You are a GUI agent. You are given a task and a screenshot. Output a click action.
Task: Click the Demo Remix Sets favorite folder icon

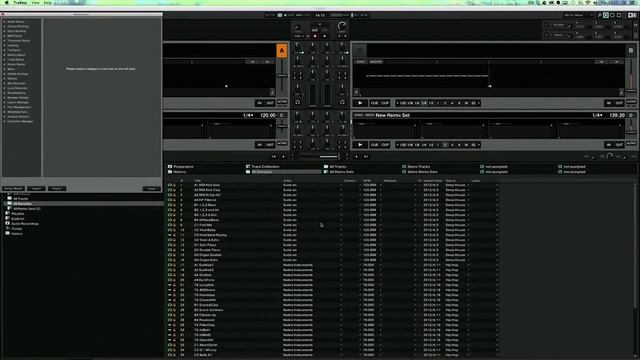coord(404,172)
